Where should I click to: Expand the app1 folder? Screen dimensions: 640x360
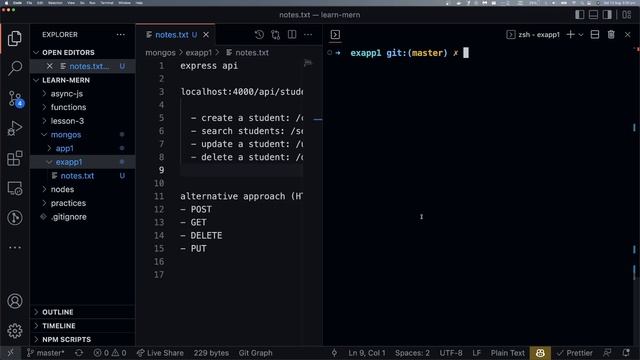pyautogui.click(x=82, y=149)
